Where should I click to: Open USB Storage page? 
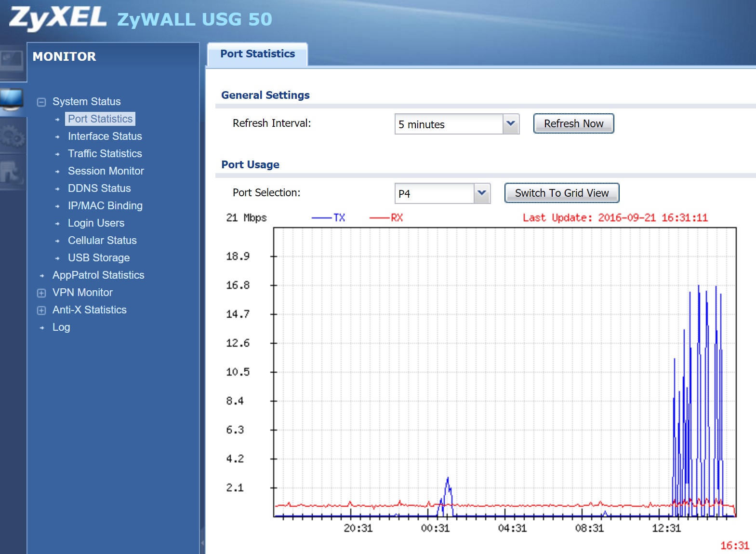99,257
